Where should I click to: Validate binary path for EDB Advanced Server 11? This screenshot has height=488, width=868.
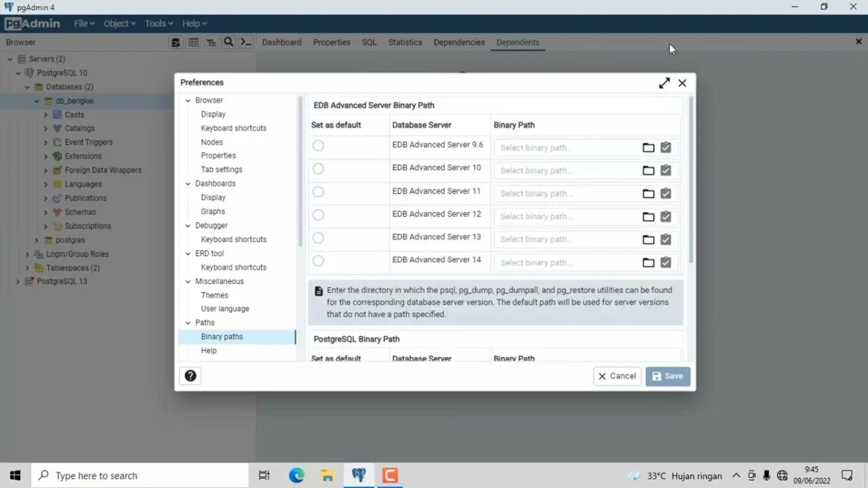point(666,193)
